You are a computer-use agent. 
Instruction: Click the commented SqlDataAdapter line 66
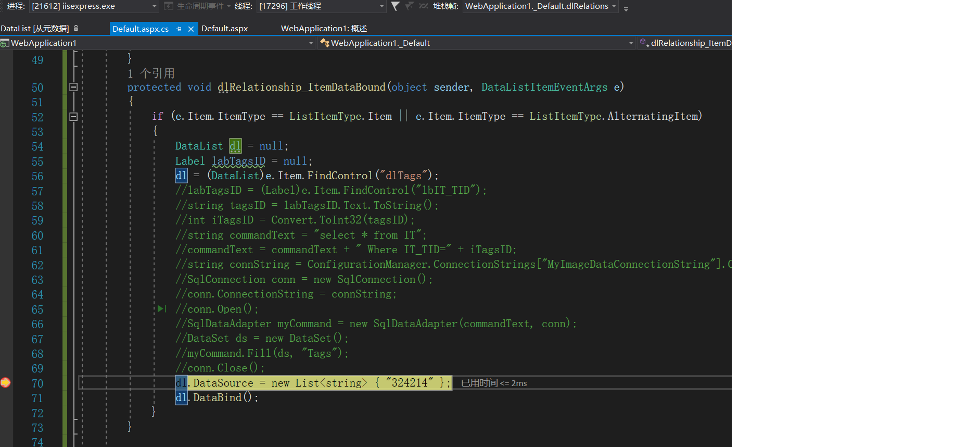376,324
